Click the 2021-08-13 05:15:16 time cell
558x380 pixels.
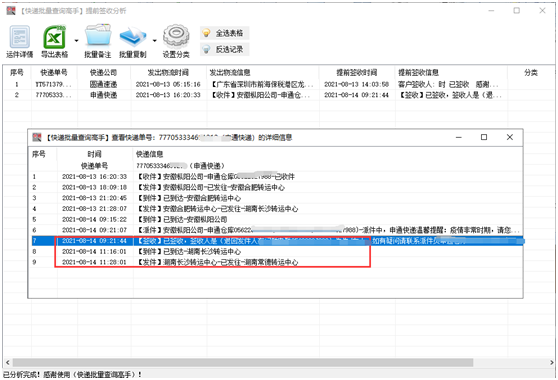[x=168, y=84]
